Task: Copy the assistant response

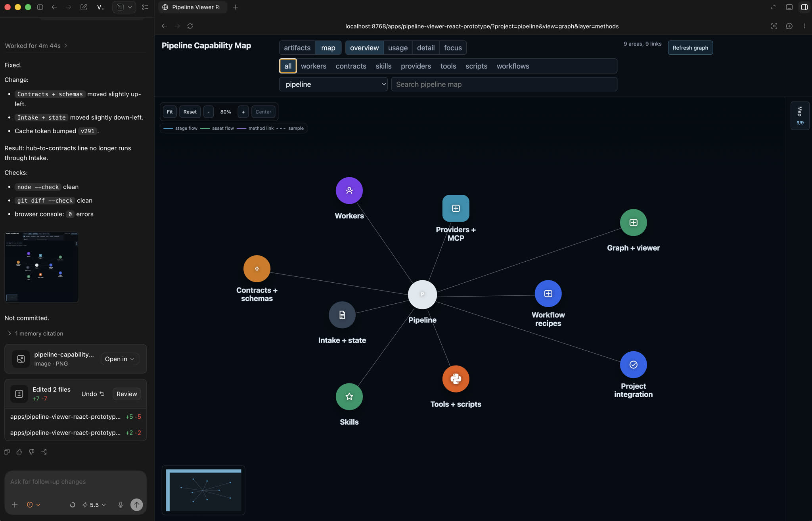Action: pos(7,452)
